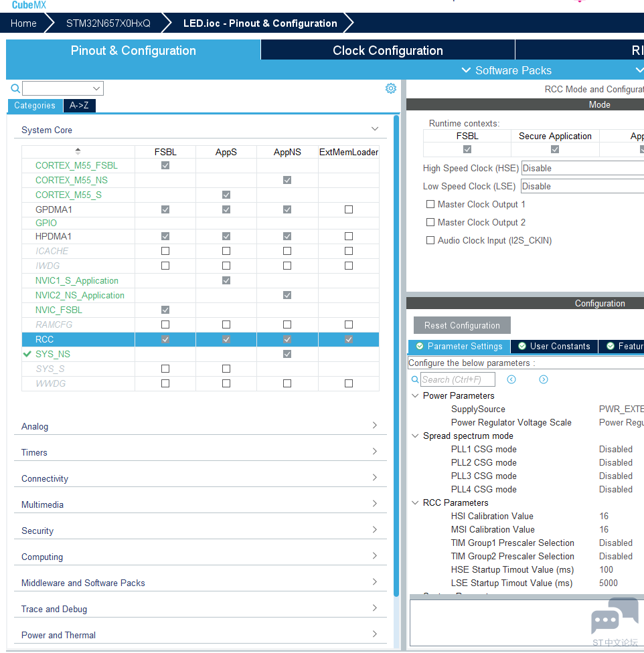Image resolution: width=644 pixels, height=653 pixels.
Task: Click the next search result arrow icon
Action: tap(544, 379)
